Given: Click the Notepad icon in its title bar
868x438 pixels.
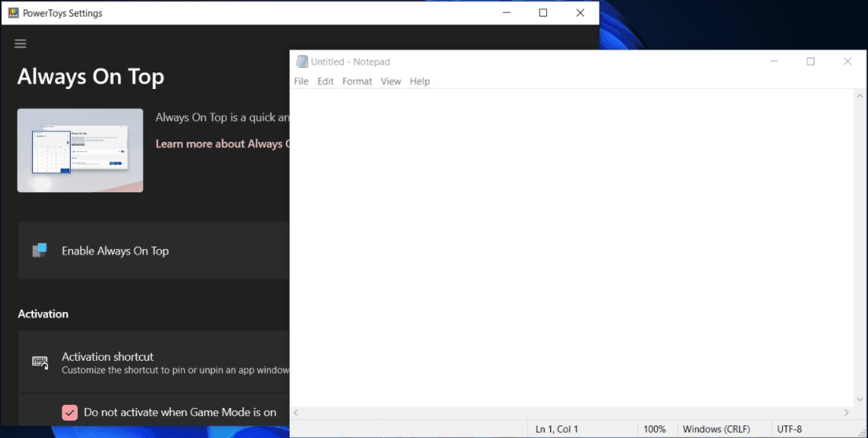Looking at the screenshot, I should click(x=301, y=61).
